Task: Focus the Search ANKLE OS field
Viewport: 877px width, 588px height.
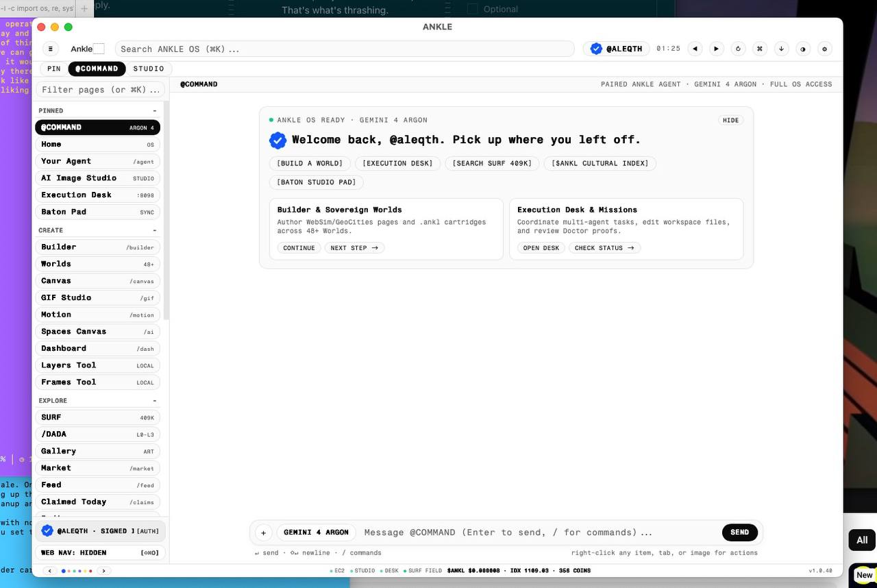Action: tap(345, 49)
